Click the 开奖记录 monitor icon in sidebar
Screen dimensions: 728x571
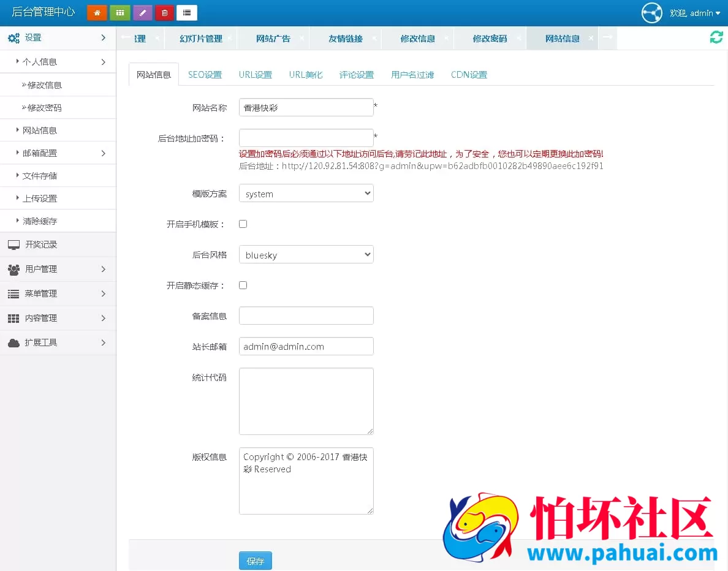[x=13, y=244]
